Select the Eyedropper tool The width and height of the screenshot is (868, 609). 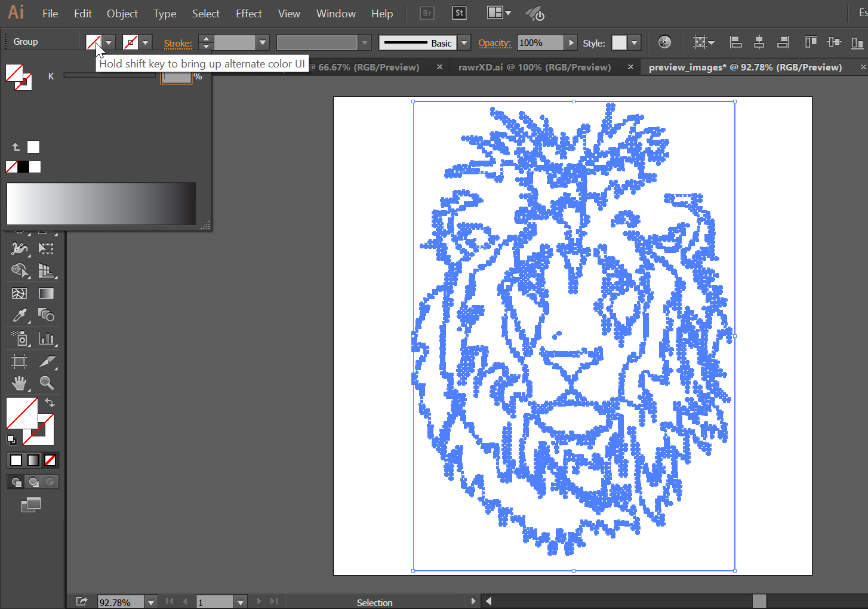click(20, 315)
